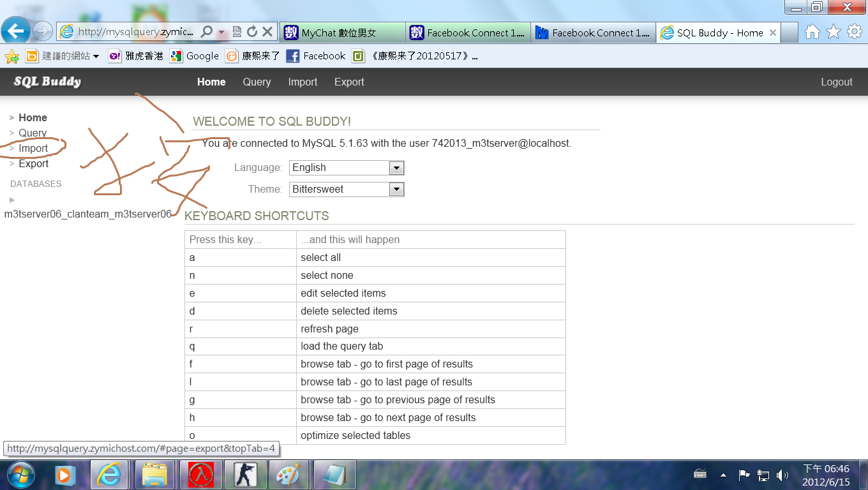The image size is (868, 490).
Task: Select Export in the left sidebar
Action: 34,163
